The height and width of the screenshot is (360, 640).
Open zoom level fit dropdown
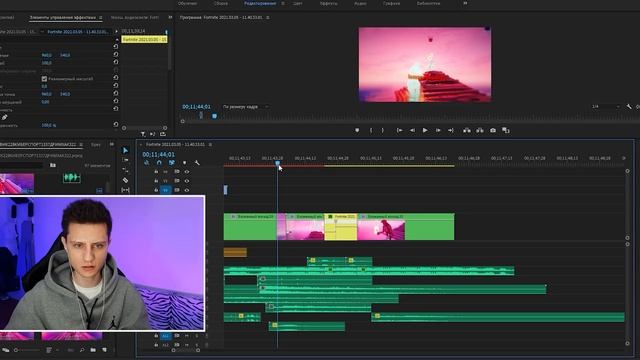coord(245,107)
